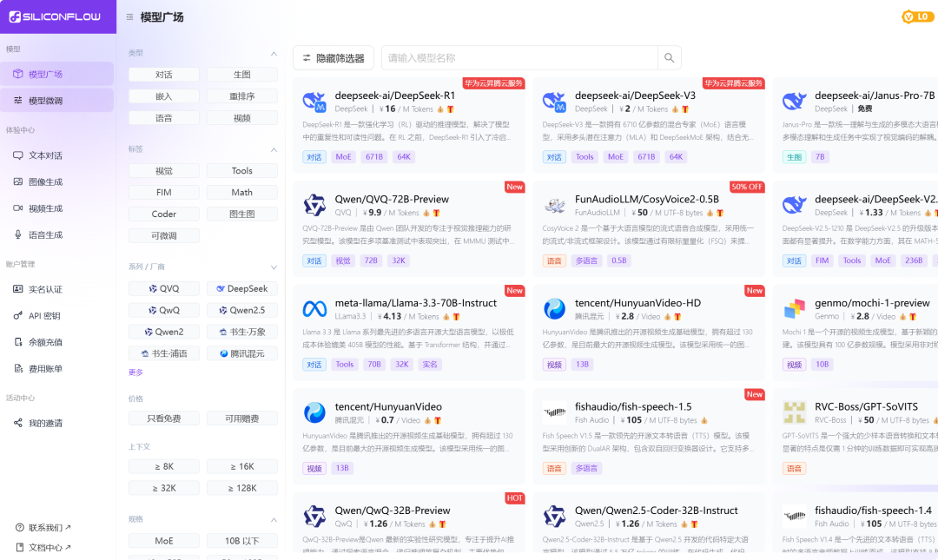This screenshot has height=560, width=938.
Task: Click the 语音生成 microphone icon
Action: pos(18,234)
